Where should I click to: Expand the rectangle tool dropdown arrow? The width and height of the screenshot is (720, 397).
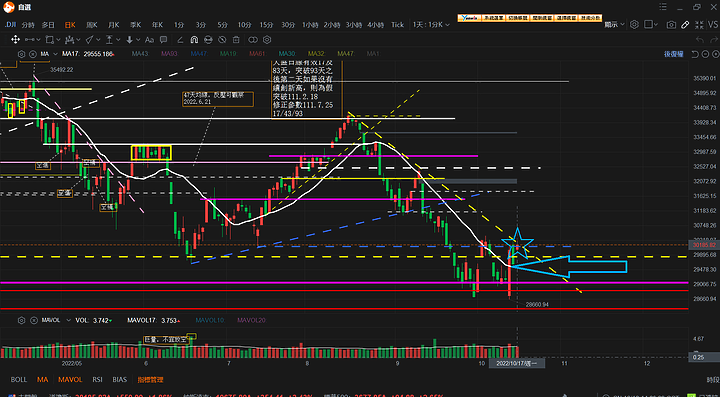pyautogui.click(x=58, y=39)
